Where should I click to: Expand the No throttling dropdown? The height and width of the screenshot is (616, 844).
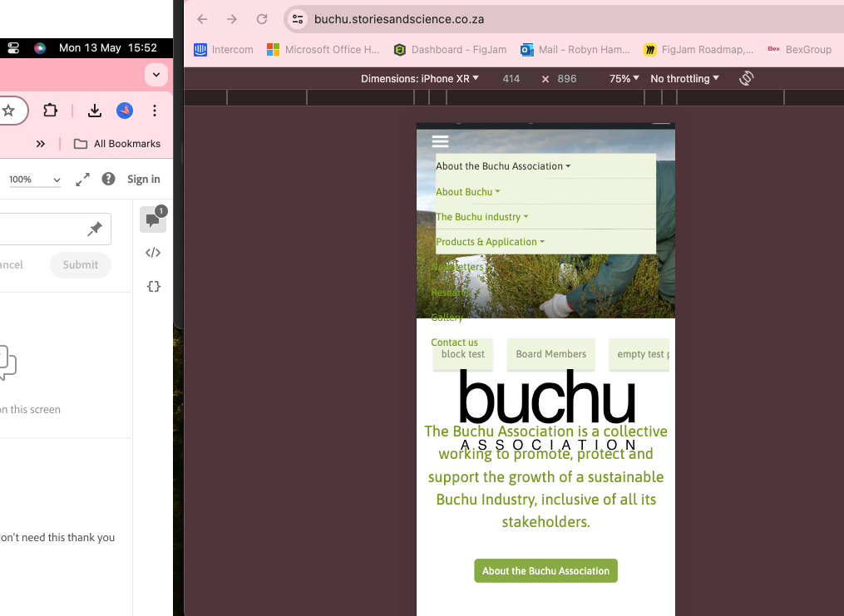coord(684,78)
